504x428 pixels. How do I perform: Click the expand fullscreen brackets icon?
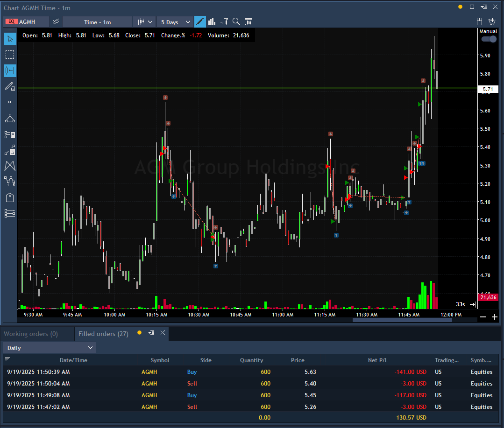point(472,7)
